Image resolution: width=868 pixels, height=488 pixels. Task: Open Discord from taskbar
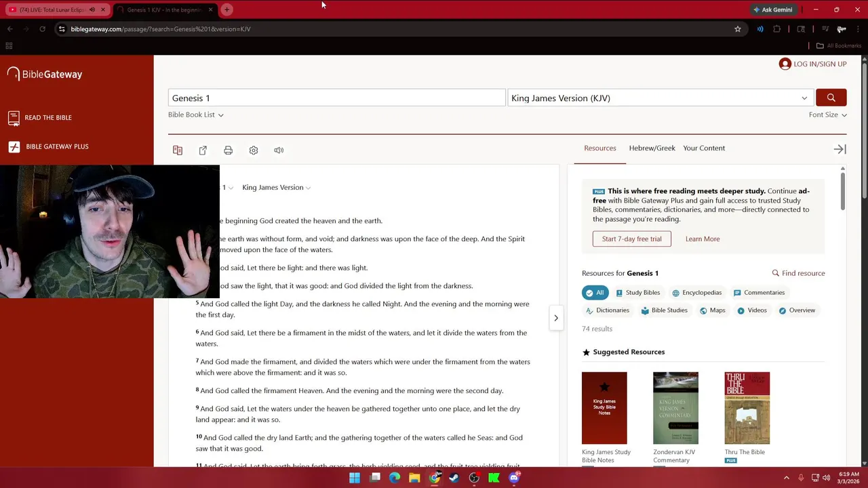point(514,478)
